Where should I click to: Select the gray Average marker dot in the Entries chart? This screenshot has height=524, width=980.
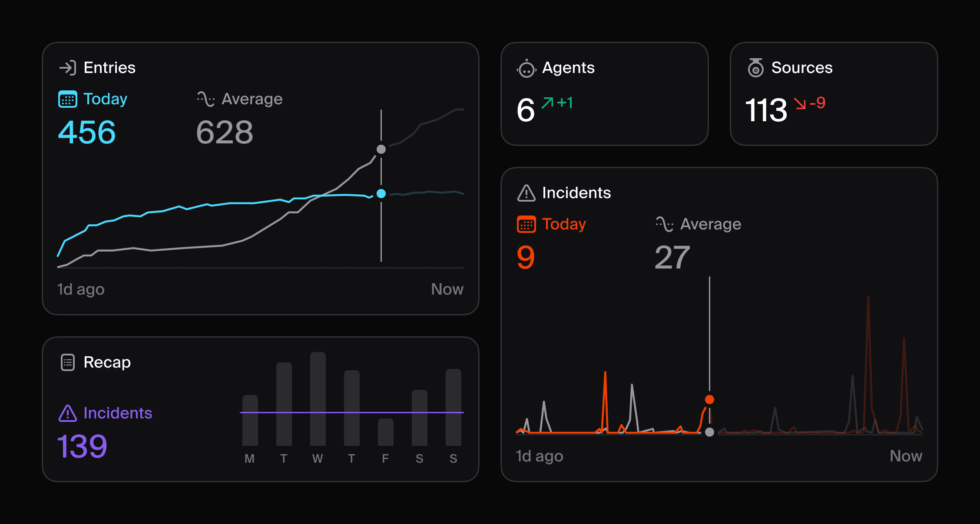point(381,149)
